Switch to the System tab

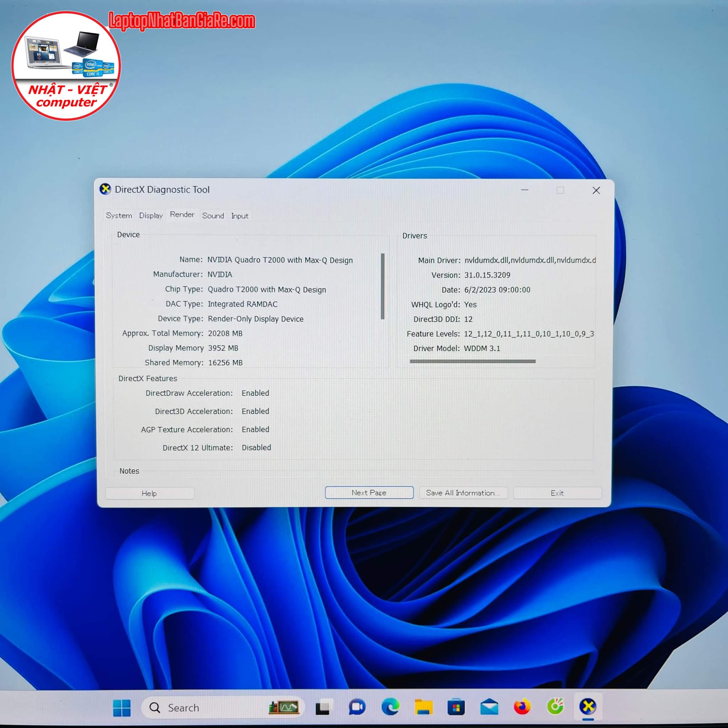tap(119, 215)
